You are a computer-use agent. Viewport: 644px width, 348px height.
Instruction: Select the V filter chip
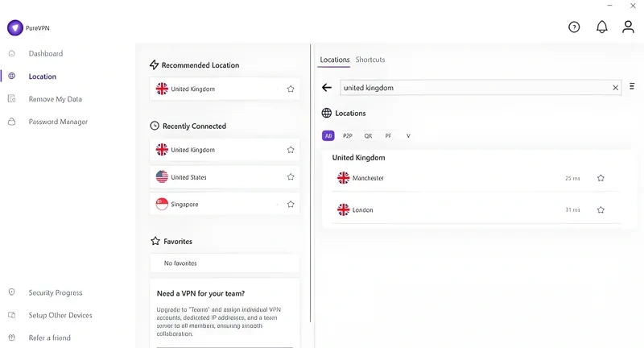pos(408,135)
